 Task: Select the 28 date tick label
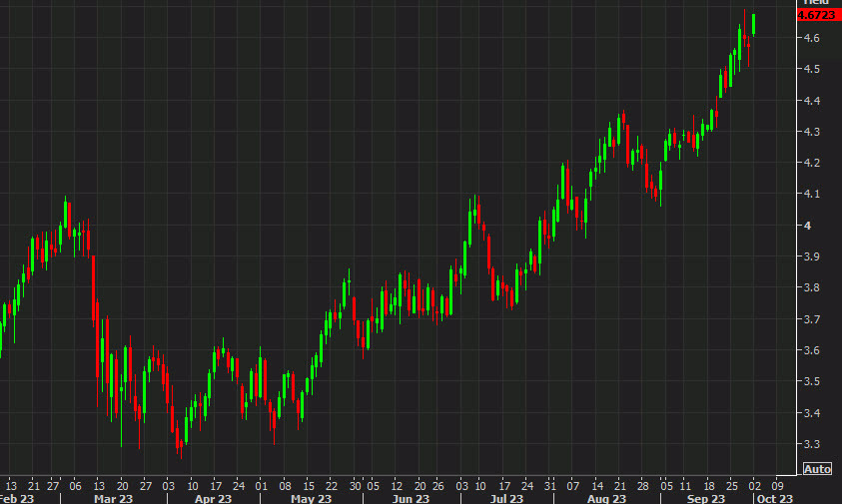(x=643, y=486)
